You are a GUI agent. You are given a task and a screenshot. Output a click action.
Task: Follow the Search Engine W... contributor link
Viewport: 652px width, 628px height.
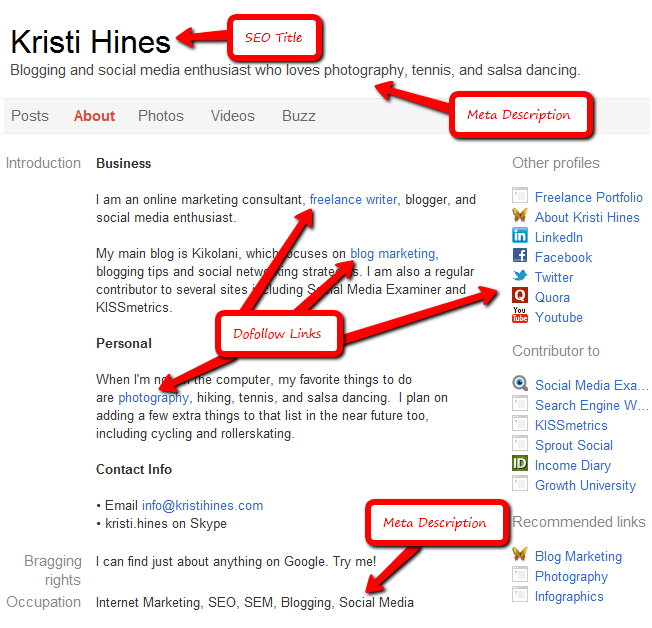click(591, 405)
